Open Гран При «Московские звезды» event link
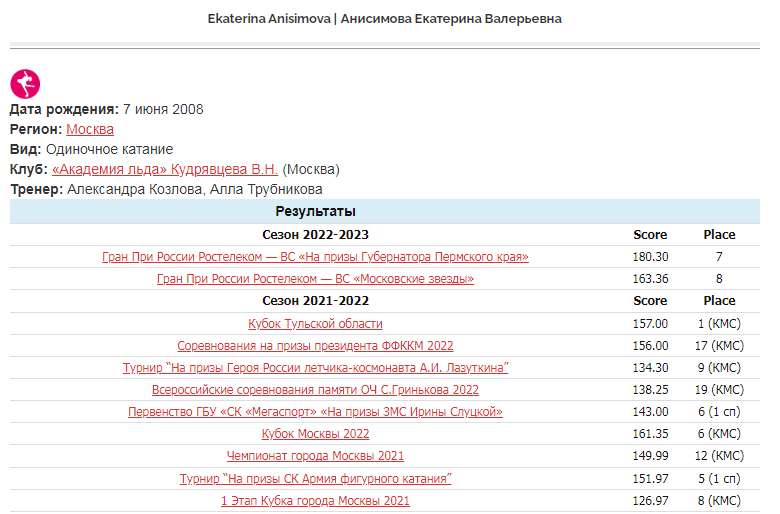This screenshot has width=780, height=514. (x=315, y=279)
